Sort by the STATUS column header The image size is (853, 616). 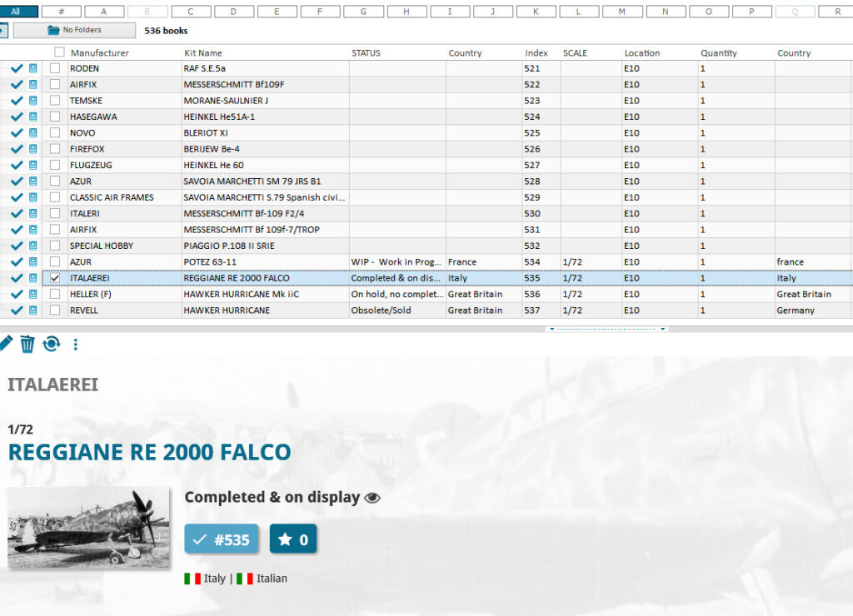(367, 52)
